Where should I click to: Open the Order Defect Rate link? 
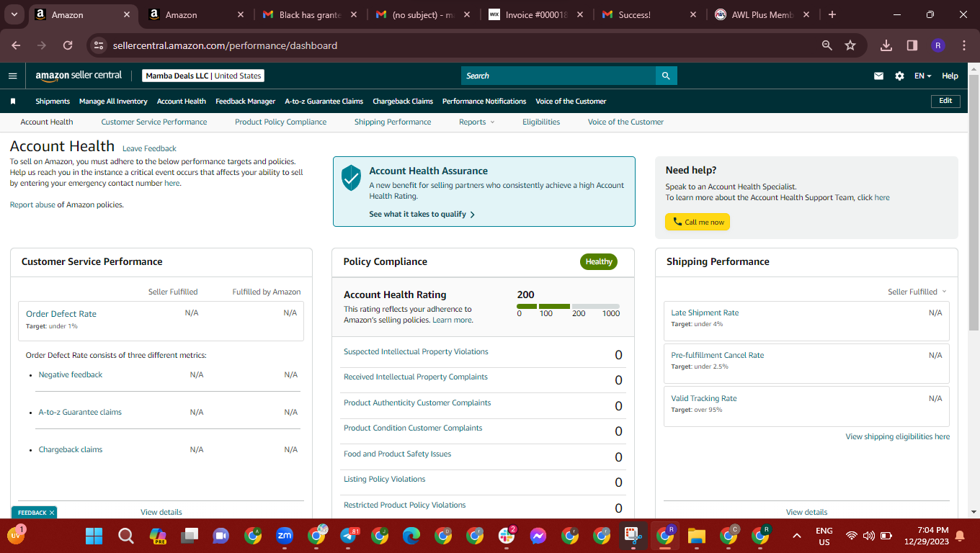61,314
